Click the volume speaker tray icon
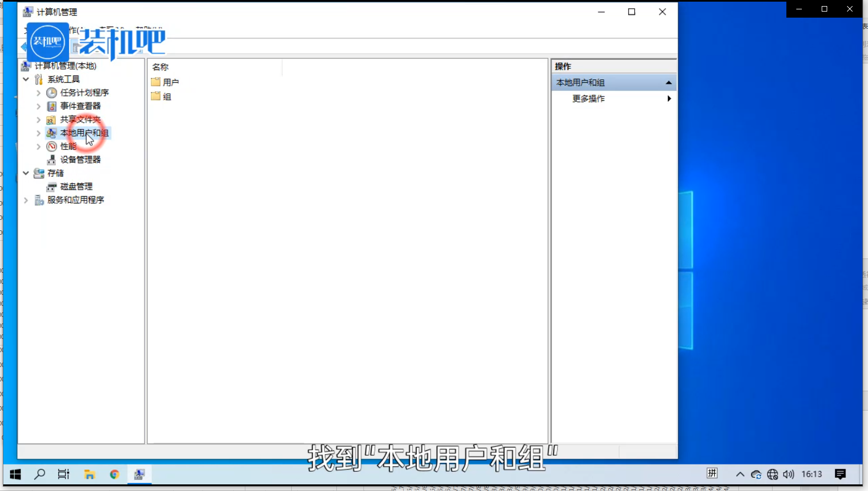Screen dimensions: 868x491 pyautogui.click(x=789, y=474)
